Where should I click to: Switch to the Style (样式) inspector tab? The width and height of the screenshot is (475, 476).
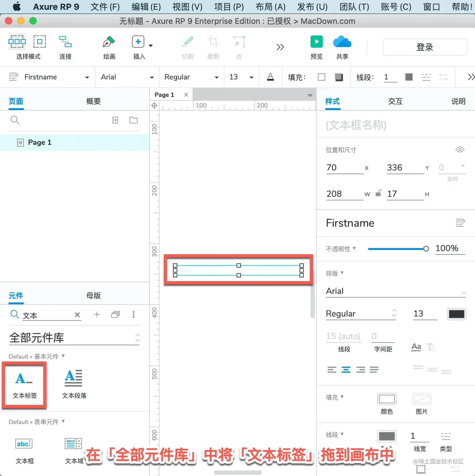pyautogui.click(x=333, y=101)
